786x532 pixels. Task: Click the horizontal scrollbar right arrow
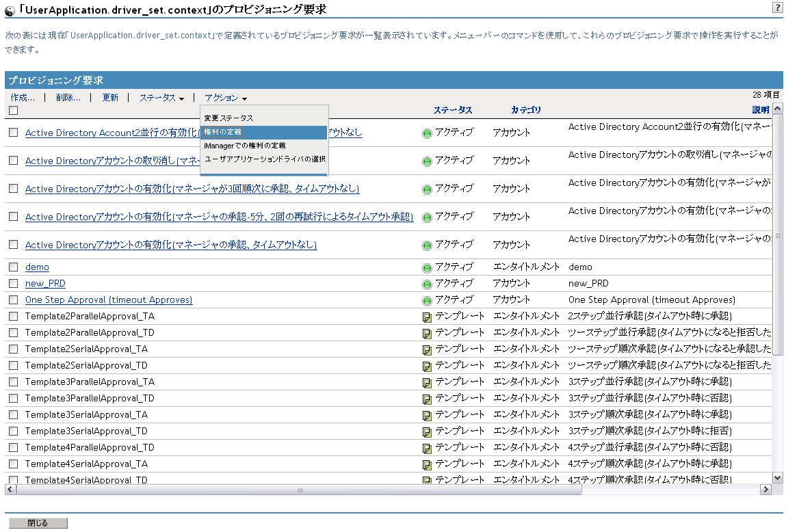pos(765,490)
